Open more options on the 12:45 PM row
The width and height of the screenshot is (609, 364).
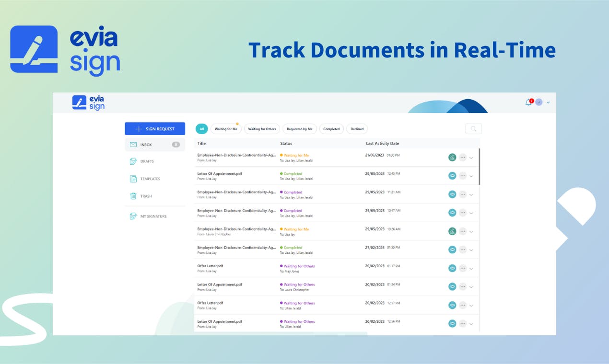[463, 176]
